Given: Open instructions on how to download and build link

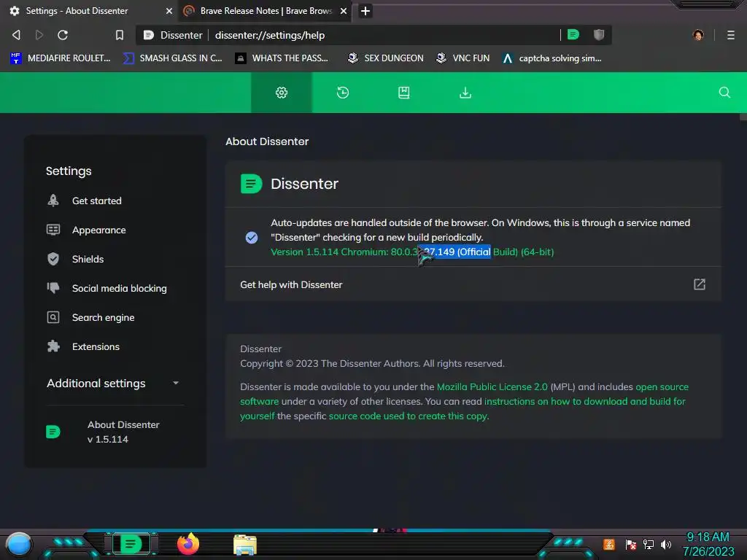Looking at the screenshot, I should tap(584, 402).
